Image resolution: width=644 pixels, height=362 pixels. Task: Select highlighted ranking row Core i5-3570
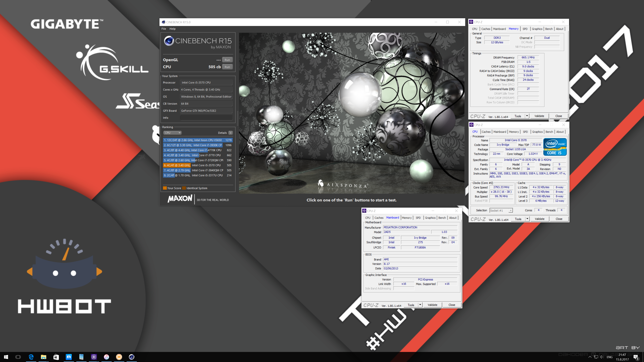(x=198, y=165)
